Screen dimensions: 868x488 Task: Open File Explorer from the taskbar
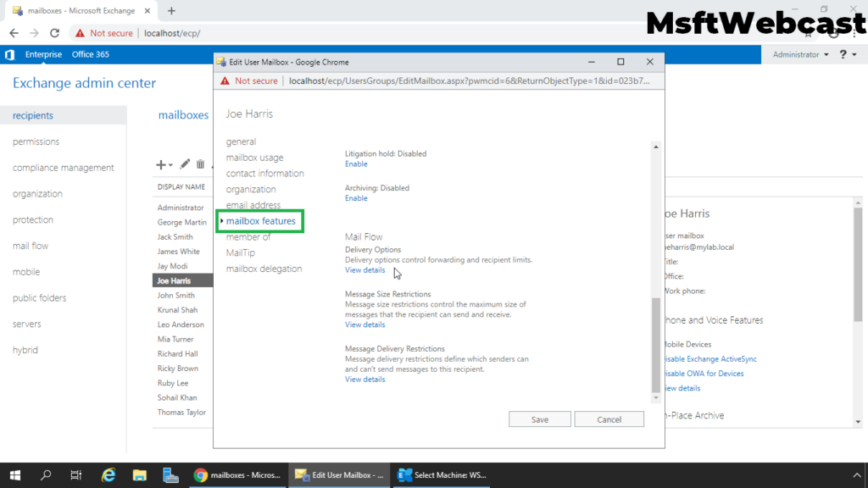pos(140,474)
